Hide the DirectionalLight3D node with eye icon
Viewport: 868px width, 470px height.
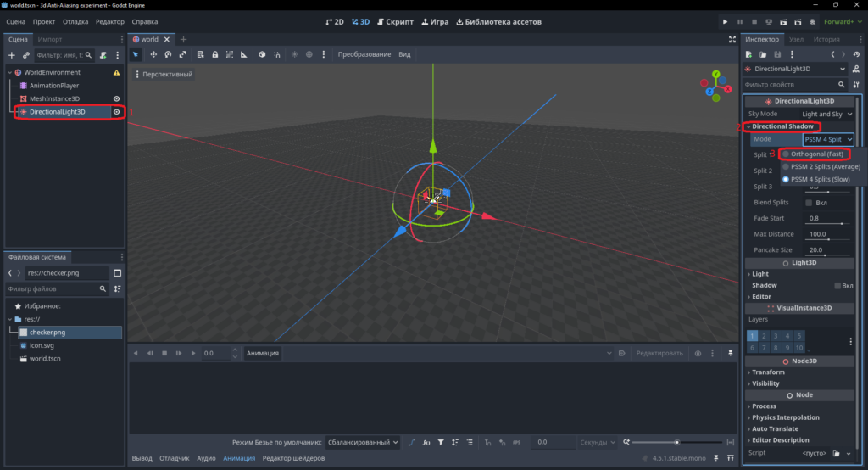point(117,111)
